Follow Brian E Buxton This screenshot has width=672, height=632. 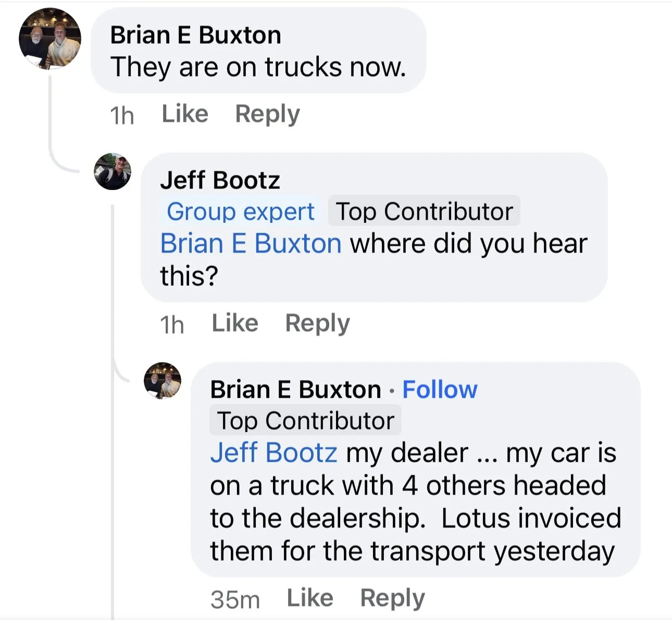[440, 389]
